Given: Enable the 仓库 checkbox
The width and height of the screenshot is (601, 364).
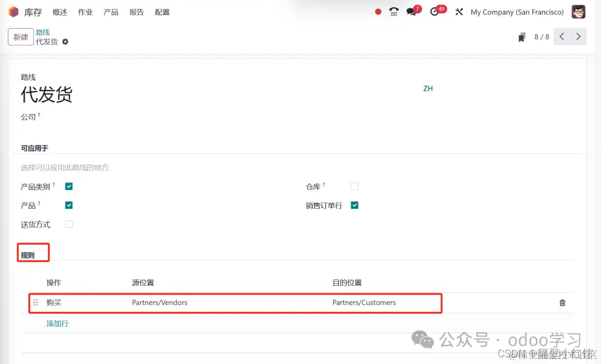Looking at the screenshot, I should (x=354, y=186).
